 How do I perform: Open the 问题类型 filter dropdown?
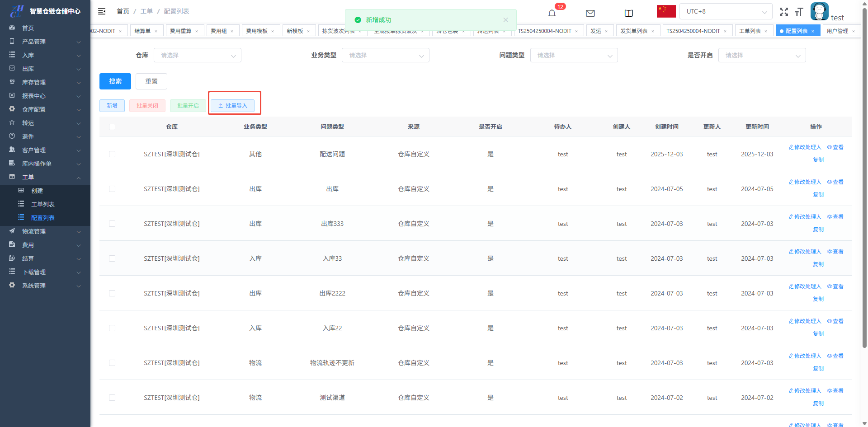point(574,55)
